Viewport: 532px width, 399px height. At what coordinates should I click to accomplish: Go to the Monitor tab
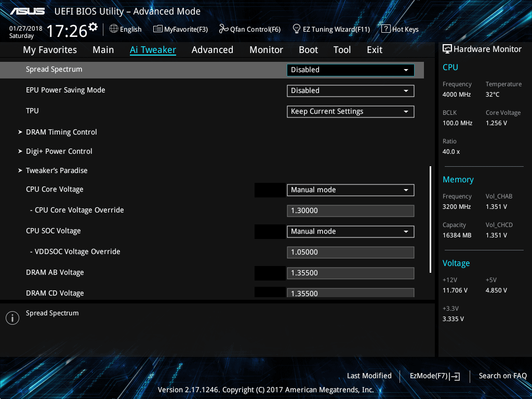(x=267, y=50)
